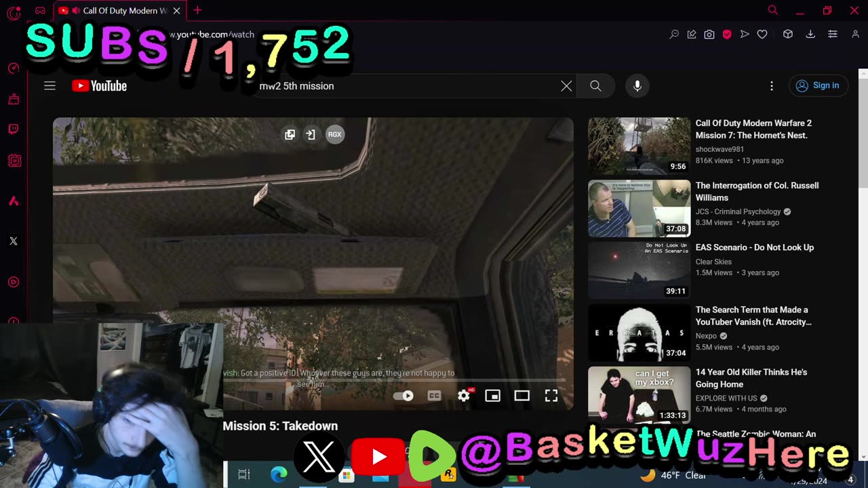Open the downloads icon in toolbar

click(x=810, y=35)
